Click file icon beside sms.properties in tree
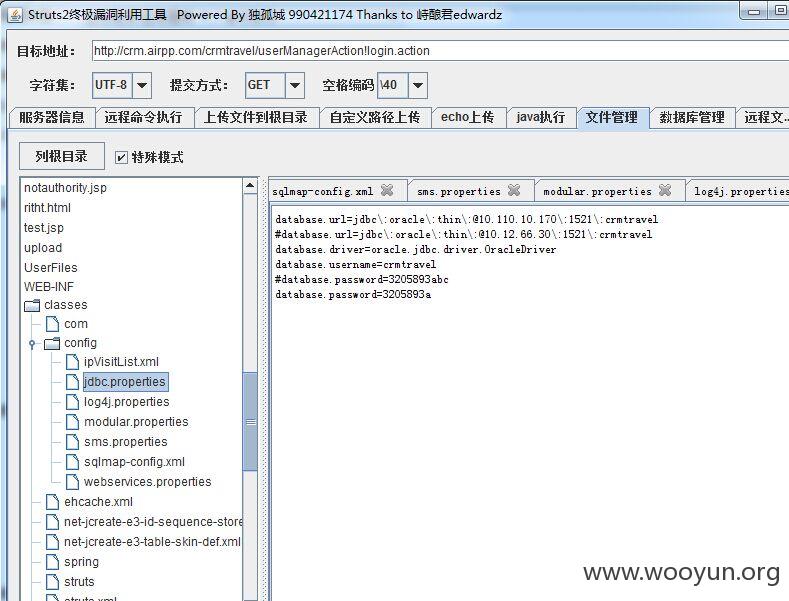This screenshot has height=601, width=789. [72, 442]
